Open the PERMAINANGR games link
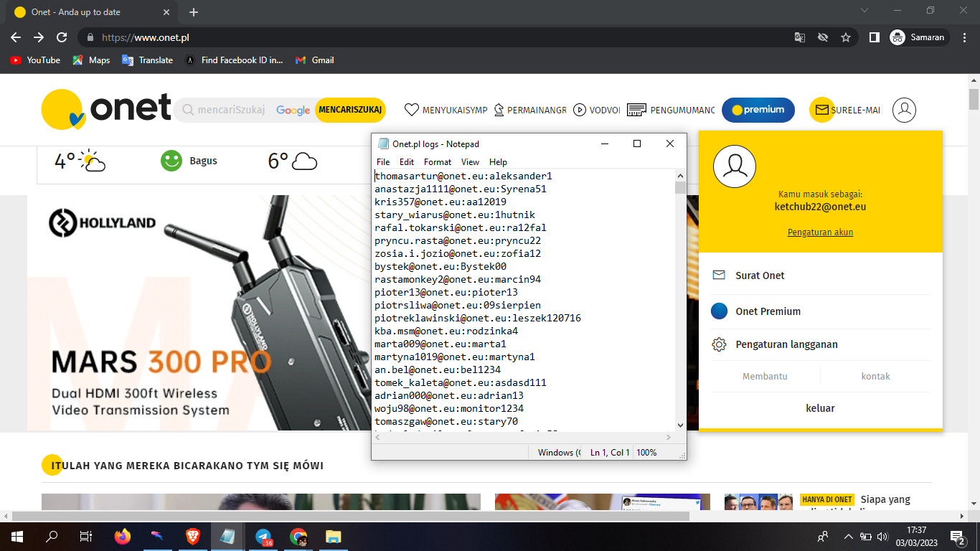 (x=530, y=110)
